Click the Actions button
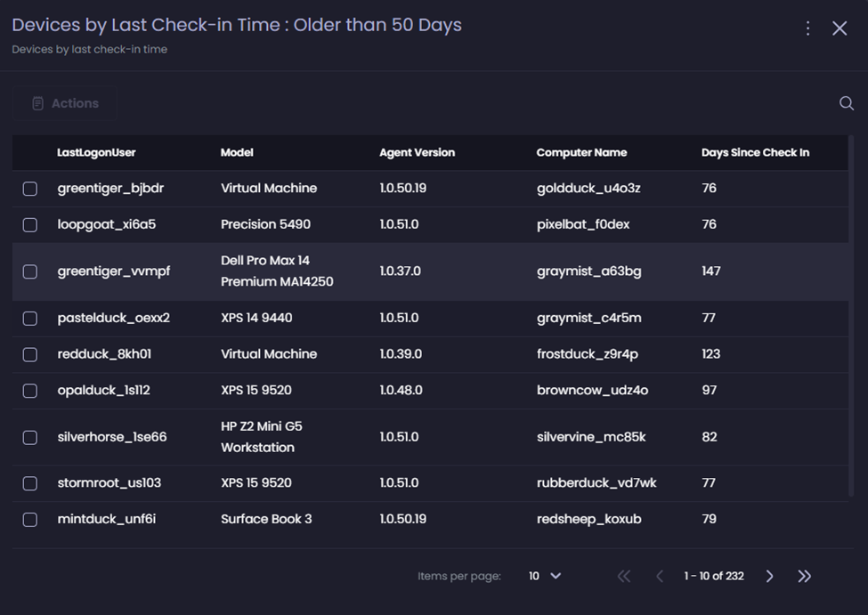This screenshot has height=615, width=868. click(64, 102)
